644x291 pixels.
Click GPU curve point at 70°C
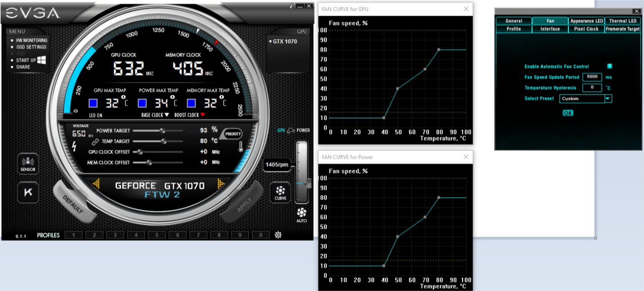[x=425, y=69]
